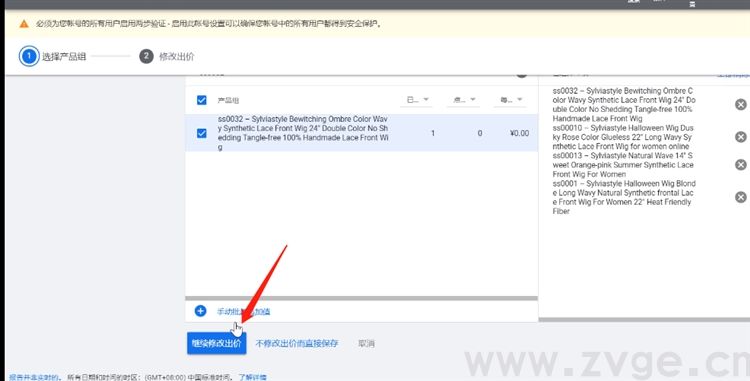Remove ss00010 Halloween Wig Dusky Rose item
Image resolution: width=750 pixels, height=381 pixels.
click(740, 137)
